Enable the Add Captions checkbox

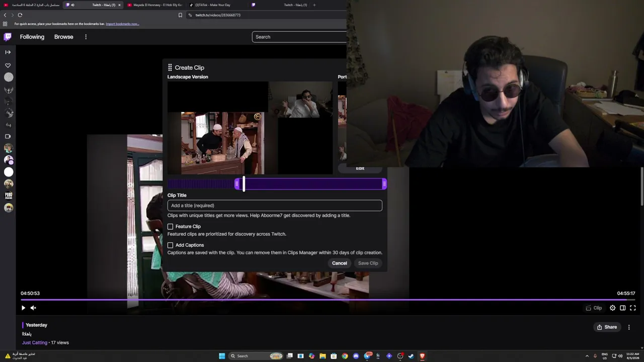[x=170, y=245]
